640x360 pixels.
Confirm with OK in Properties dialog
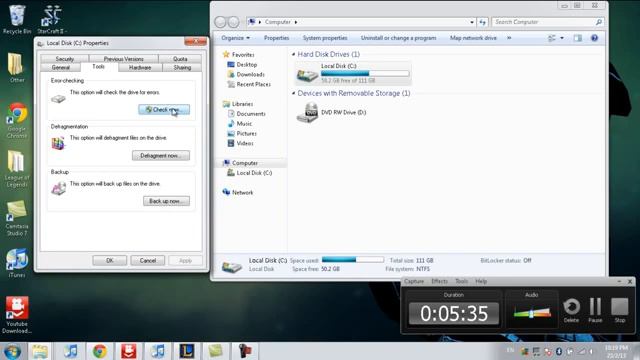click(109, 260)
